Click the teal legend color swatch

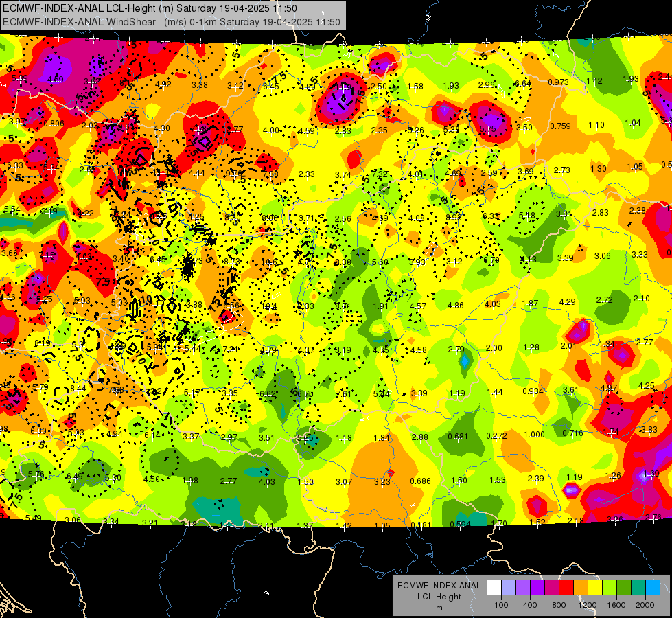[638, 588]
